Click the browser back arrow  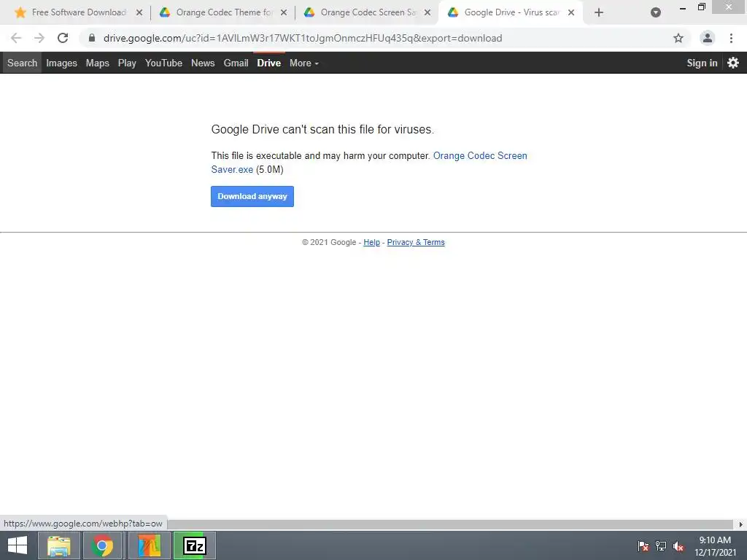click(x=16, y=38)
